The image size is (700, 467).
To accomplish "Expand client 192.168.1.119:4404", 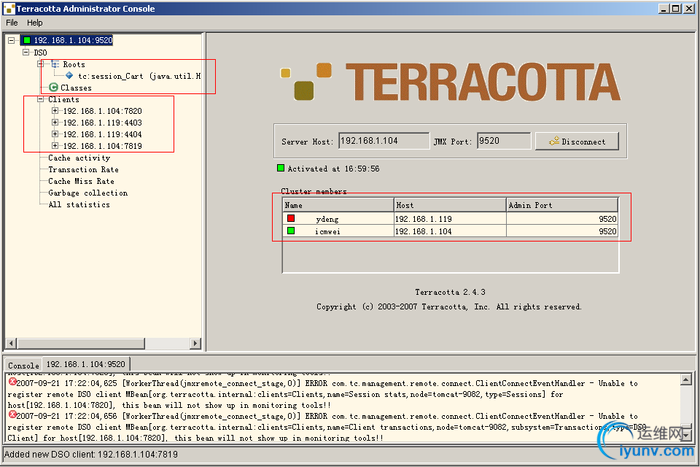I will pyautogui.click(x=55, y=134).
